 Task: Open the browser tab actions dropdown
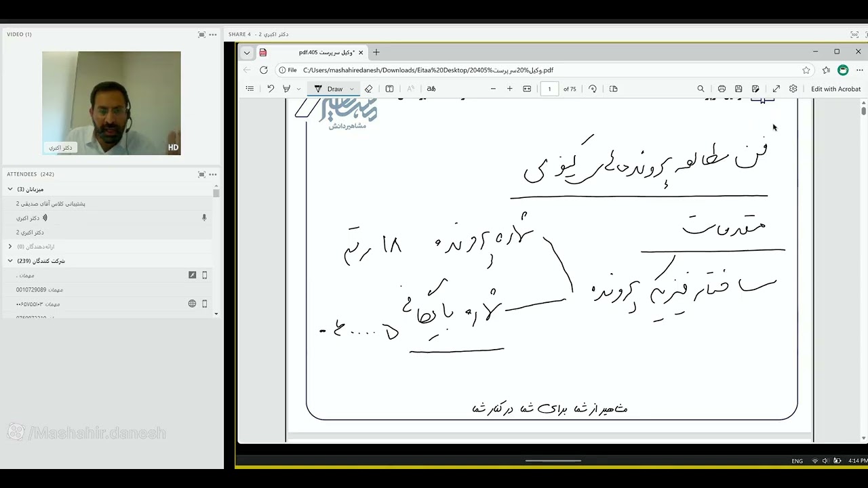[x=247, y=52]
